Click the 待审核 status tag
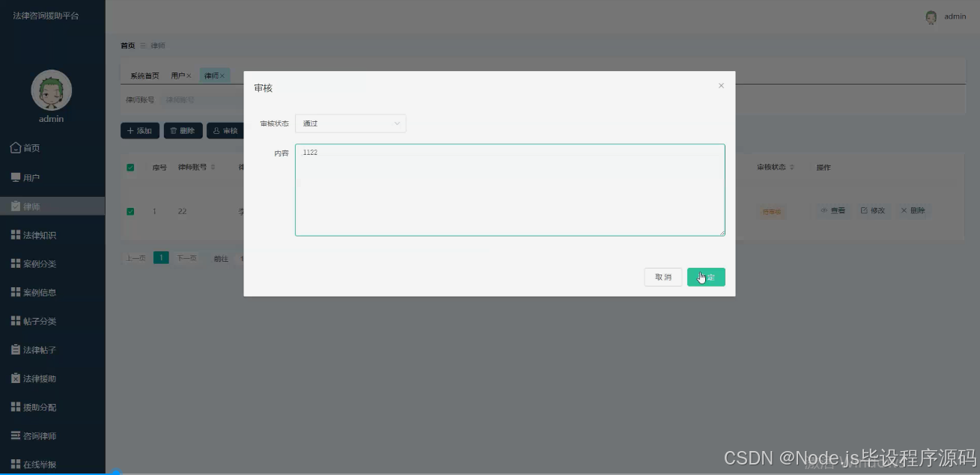The width and height of the screenshot is (980, 475). pyautogui.click(x=771, y=212)
